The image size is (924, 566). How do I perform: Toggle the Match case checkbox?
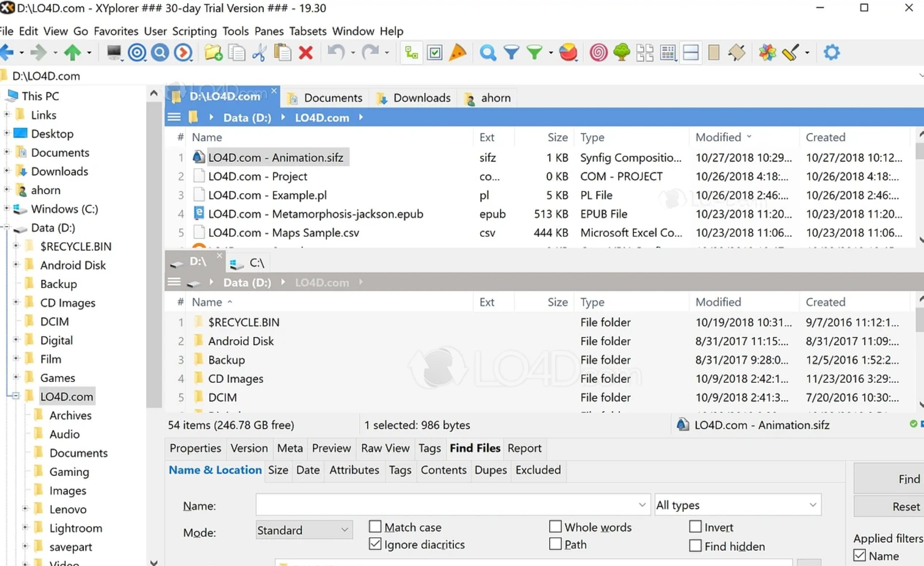point(375,526)
